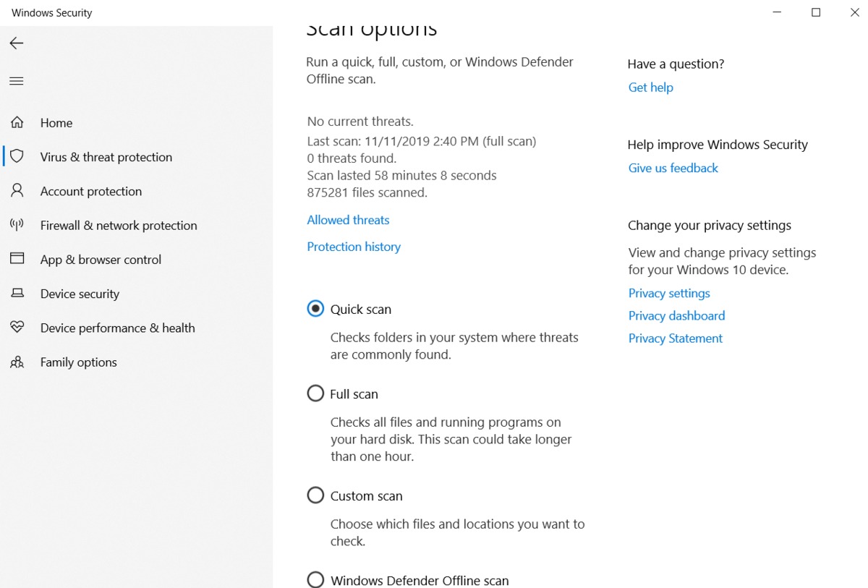Screen dimensions: 868x588
Task: Click the person icon for Account protection
Action: 17,191
